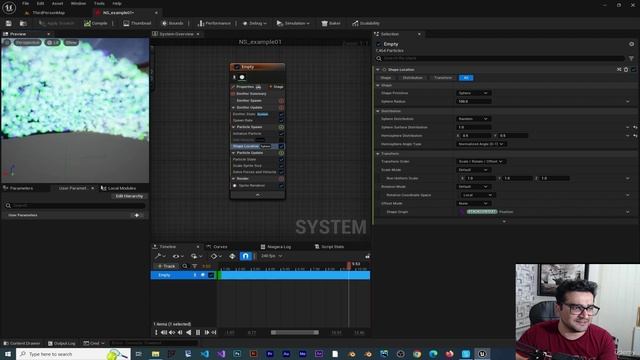This screenshot has width=640, height=360.
Task: Click the Thumbnail toolbar button
Action: coord(137,23)
